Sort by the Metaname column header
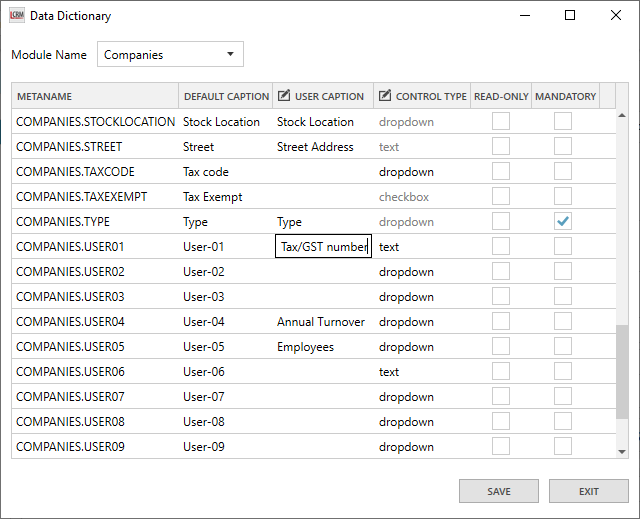 (95, 96)
